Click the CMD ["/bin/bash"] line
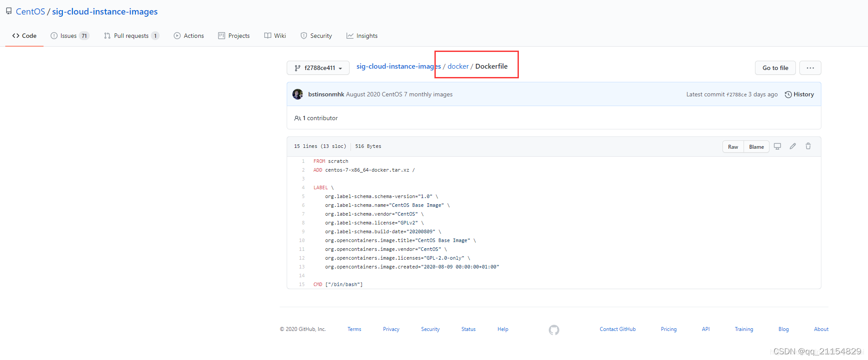The height and width of the screenshot is (360, 868). tap(338, 284)
